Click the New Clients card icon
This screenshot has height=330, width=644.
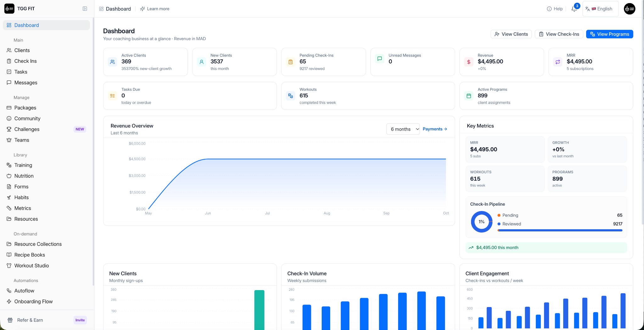click(202, 62)
